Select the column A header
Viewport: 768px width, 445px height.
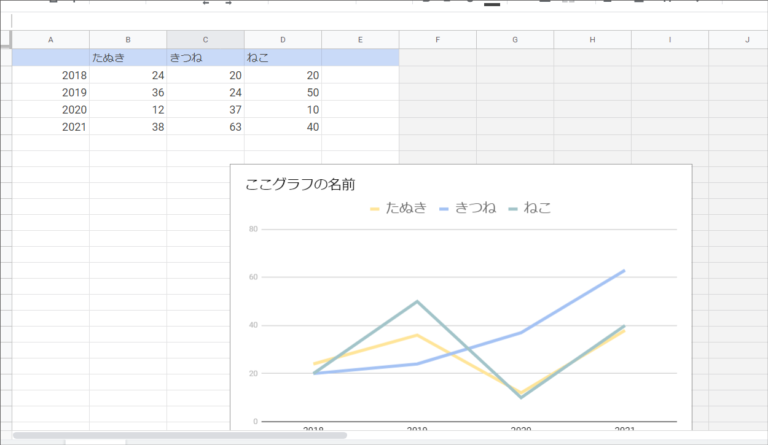coord(50,39)
